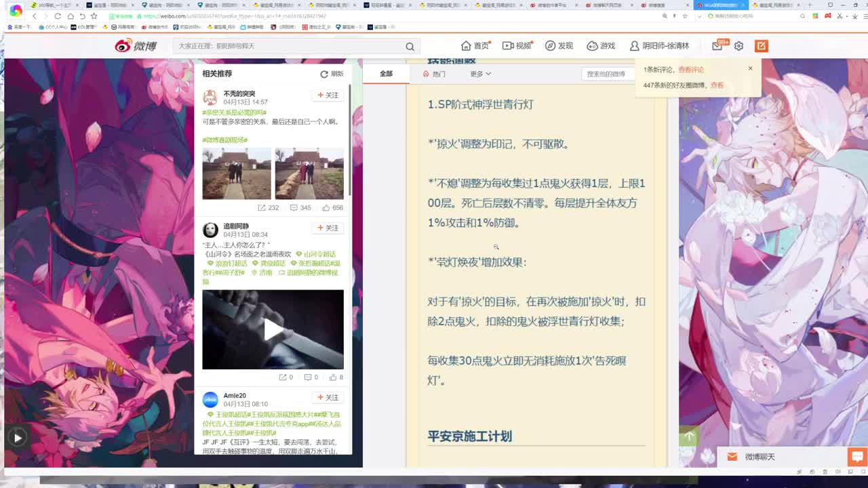The height and width of the screenshot is (488, 868).
Task: Open 发现 discover section
Action: pos(559,46)
